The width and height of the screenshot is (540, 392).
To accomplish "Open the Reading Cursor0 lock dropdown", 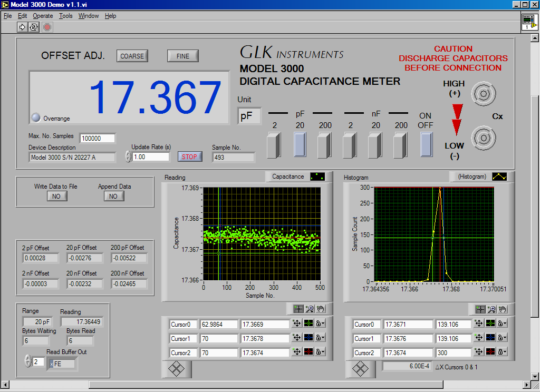I will click(320, 324).
